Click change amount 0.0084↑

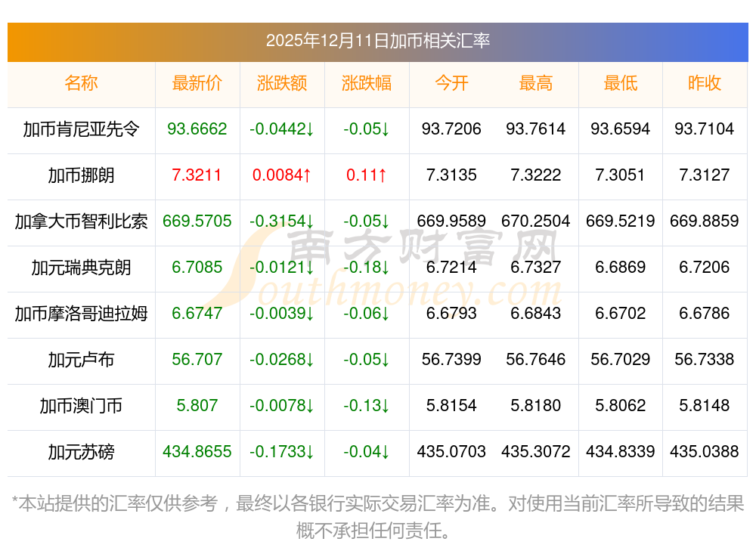(282, 175)
